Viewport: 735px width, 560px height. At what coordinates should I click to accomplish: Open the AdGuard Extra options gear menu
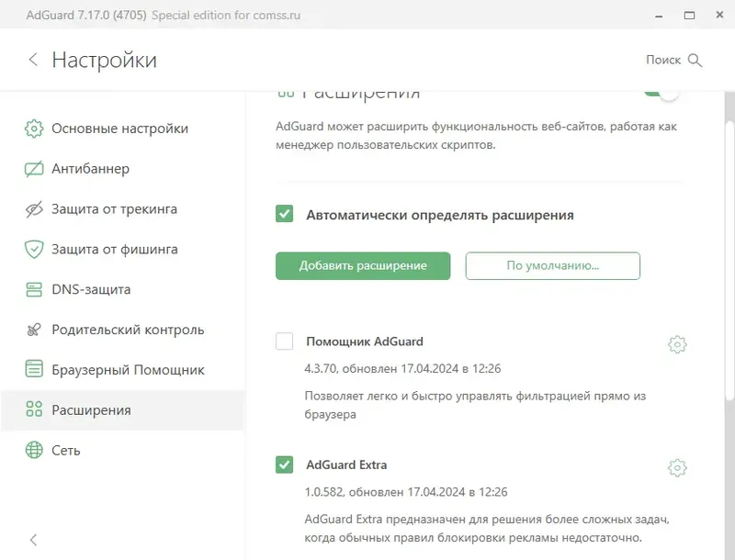[x=677, y=467]
